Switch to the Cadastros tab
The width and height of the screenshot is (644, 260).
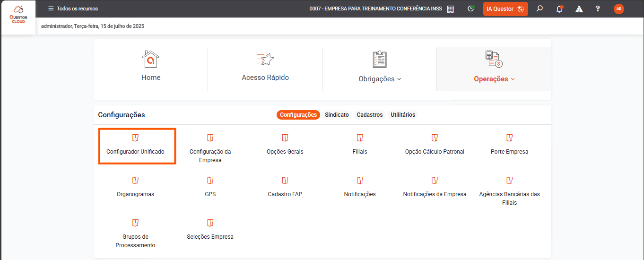click(x=370, y=115)
